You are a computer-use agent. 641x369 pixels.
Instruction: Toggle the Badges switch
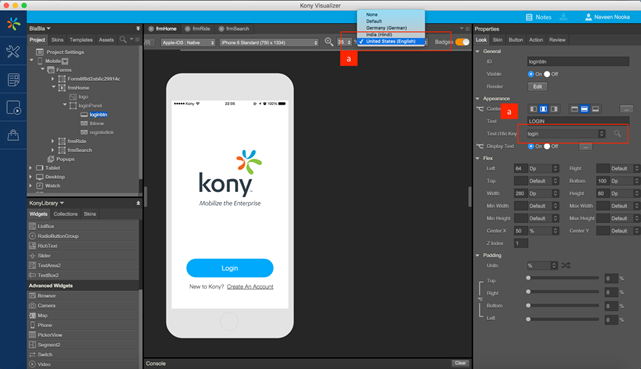[x=462, y=42]
